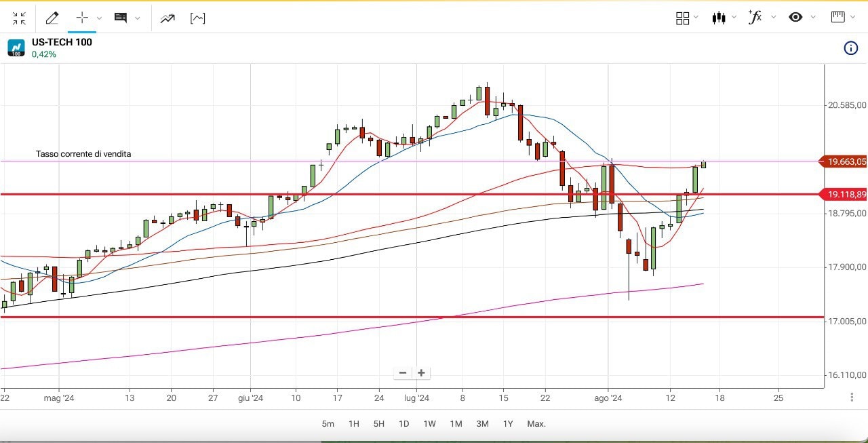This screenshot has height=443, width=868.
Task: Expand the ruler measurement tool dropdown
Action: tap(843, 18)
